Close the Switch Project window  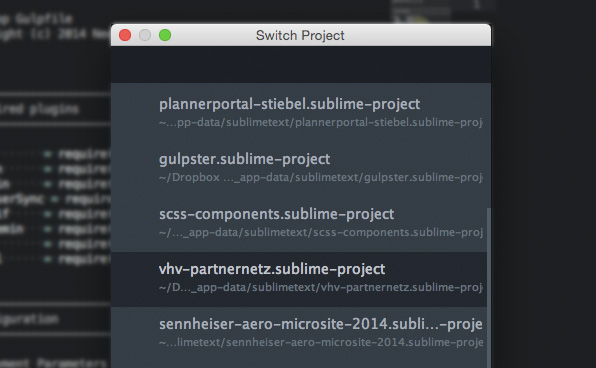(x=125, y=35)
